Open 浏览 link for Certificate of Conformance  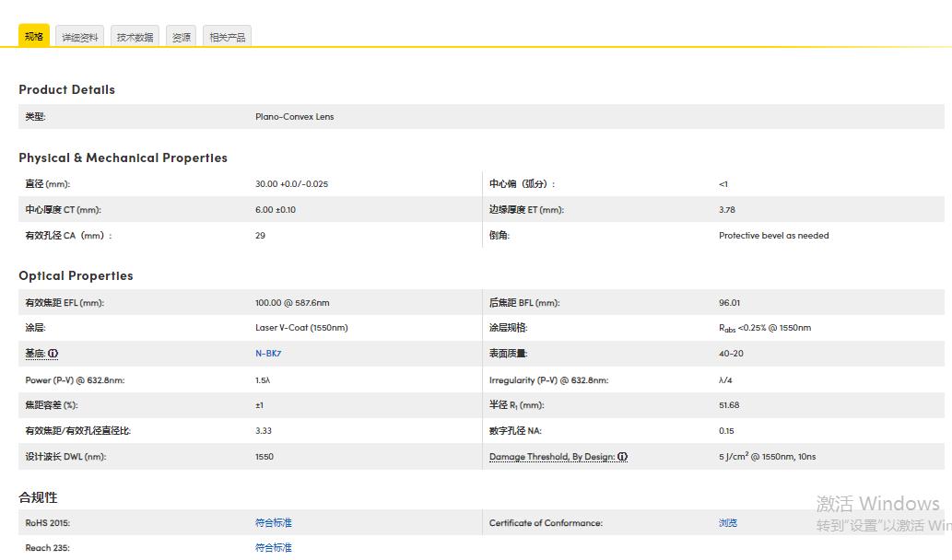(x=728, y=523)
